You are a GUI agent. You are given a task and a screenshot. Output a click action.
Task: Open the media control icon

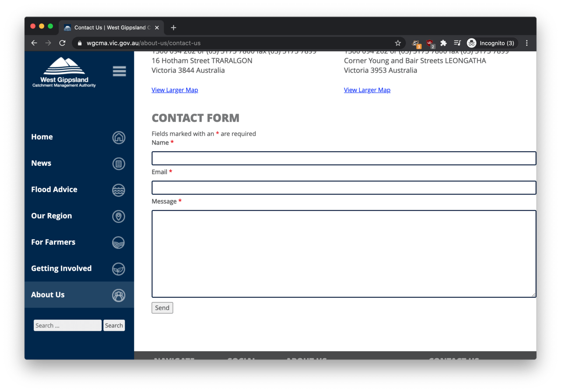(x=458, y=43)
